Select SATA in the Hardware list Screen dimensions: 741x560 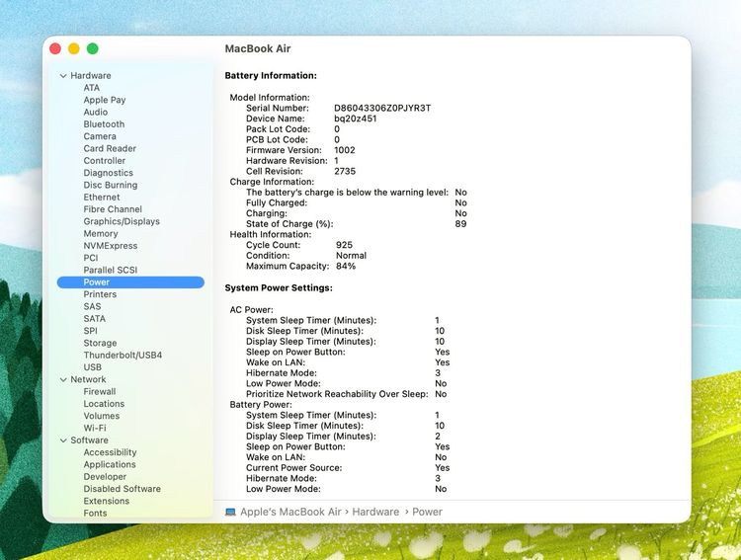tap(95, 319)
